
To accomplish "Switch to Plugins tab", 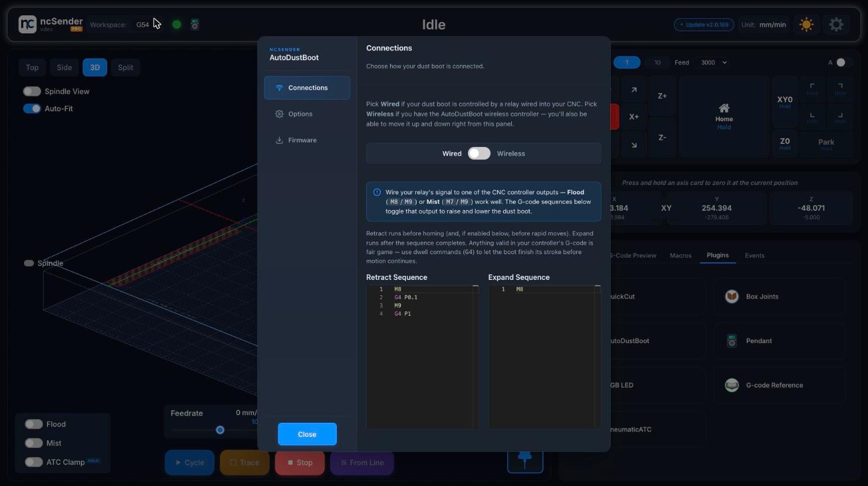I will (717, 255).
